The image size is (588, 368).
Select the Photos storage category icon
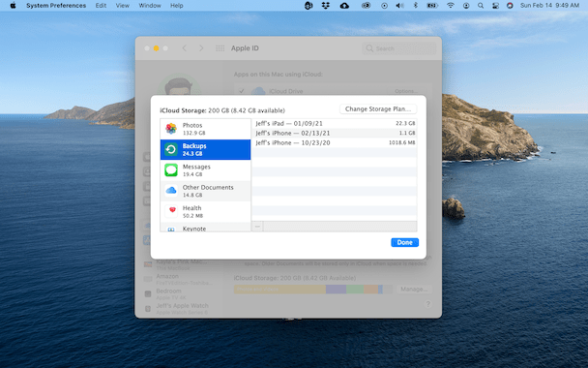171,129
